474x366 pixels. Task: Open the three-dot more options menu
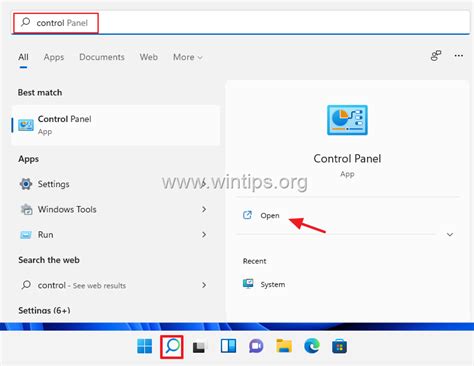point(459,56)
